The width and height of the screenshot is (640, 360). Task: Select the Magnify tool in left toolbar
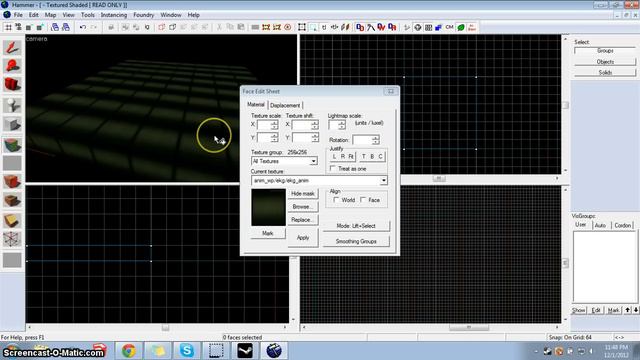[12, 66]
